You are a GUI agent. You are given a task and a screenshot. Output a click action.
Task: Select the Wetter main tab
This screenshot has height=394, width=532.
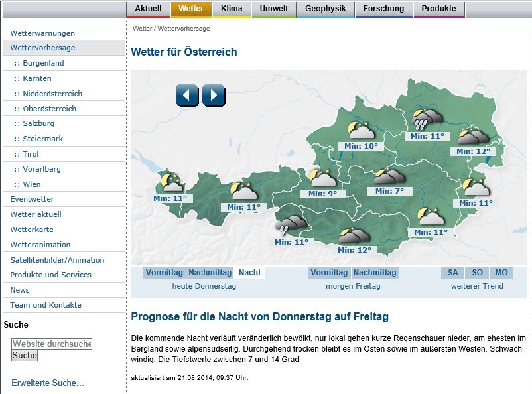click(x=191, y=9)
